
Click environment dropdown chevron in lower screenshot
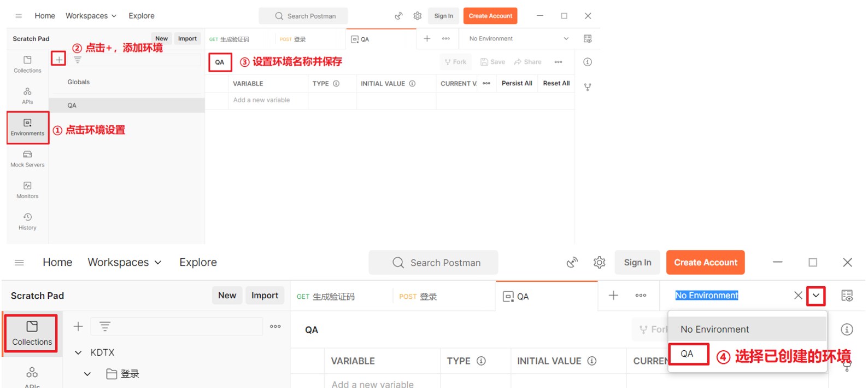816,296
